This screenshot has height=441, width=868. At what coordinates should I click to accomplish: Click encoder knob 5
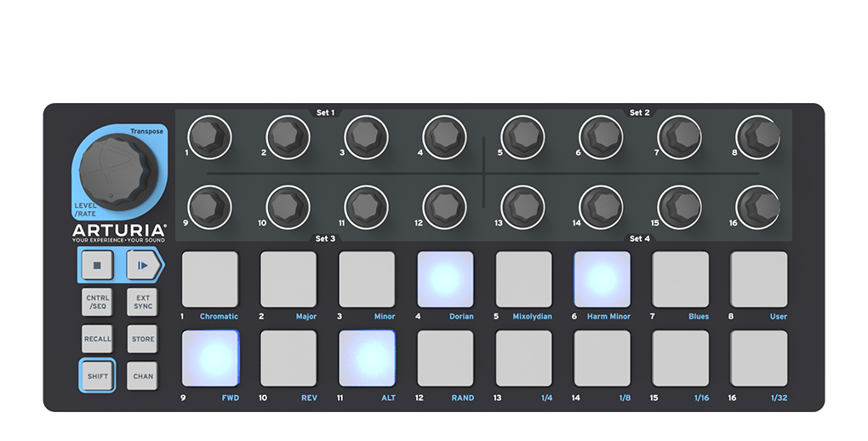[523, 137]
